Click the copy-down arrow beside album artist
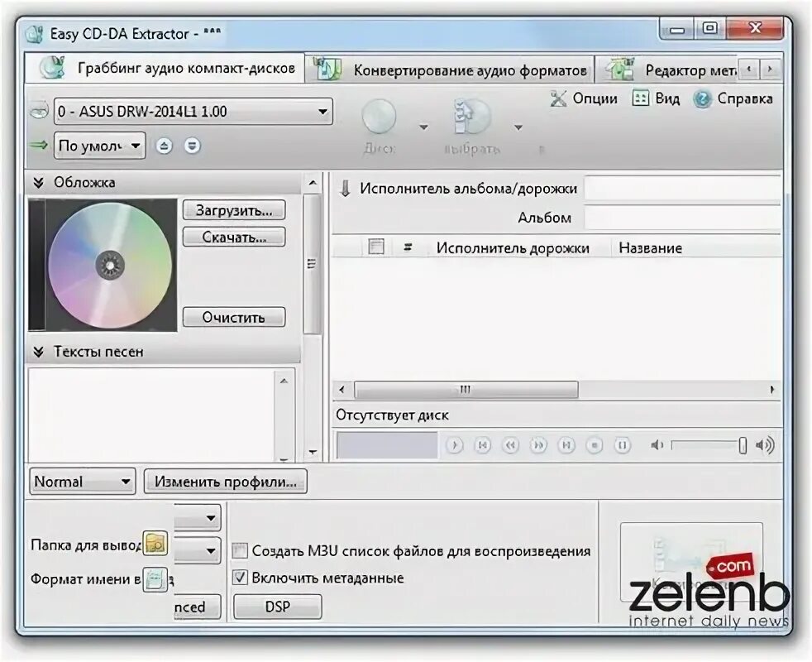 point(345,189)
